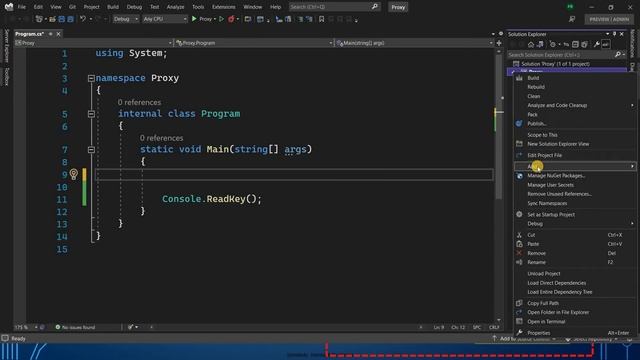
Task: Click the Undo arrow in toolbar
Action: tap(83, 19)
